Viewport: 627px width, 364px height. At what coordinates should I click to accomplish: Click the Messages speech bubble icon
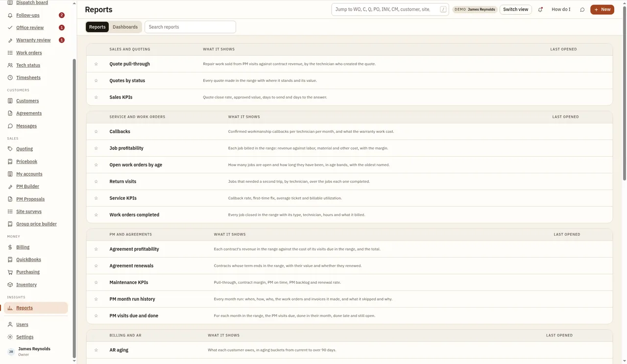[10, 126]
